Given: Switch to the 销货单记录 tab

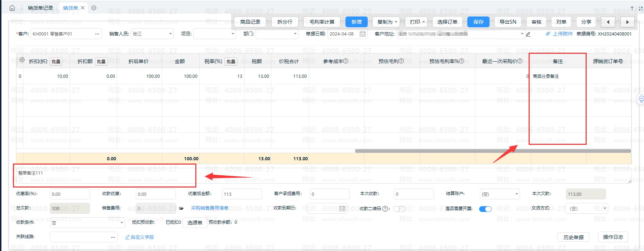Looking at the screenshot, I should tap(40, 8).
